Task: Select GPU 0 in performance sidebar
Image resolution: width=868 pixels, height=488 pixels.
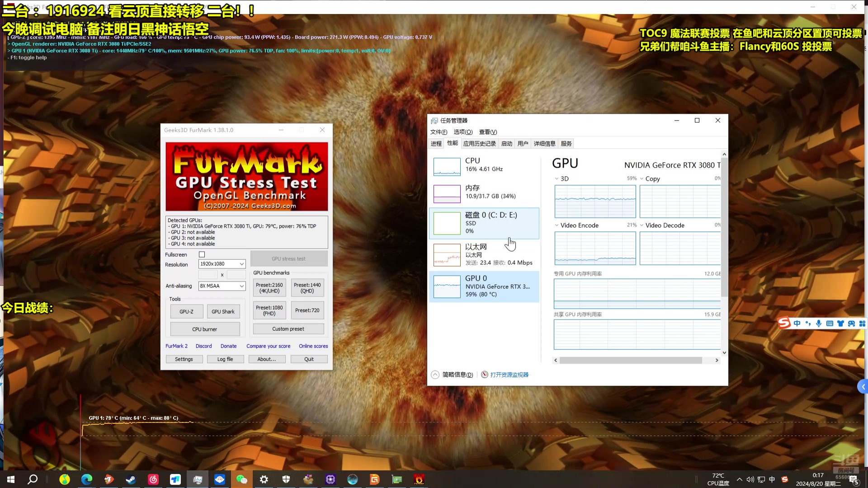Action: 484,286
